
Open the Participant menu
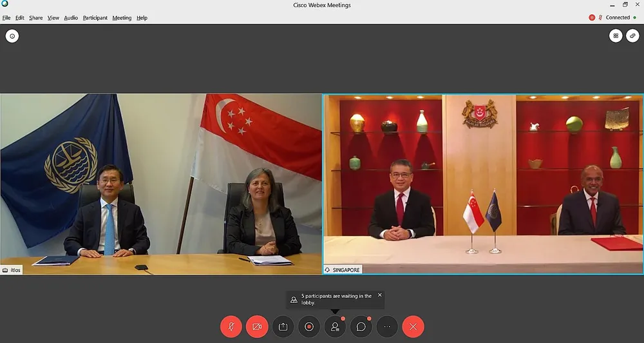click(x=95, y=17)
